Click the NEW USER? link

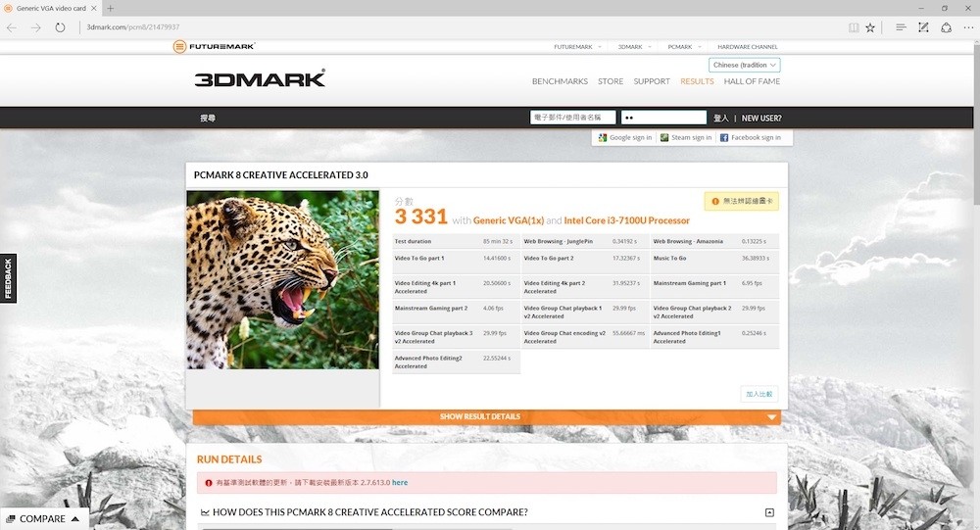(x=761, y=119)
